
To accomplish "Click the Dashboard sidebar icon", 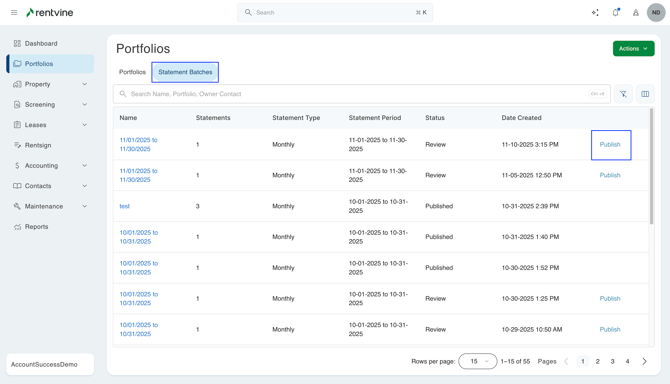I will tap(17, 43).
